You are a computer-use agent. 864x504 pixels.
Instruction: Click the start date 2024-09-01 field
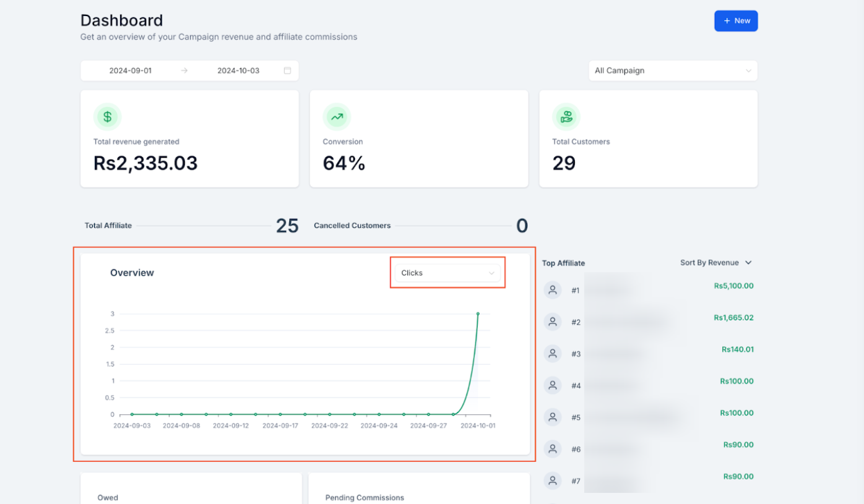click(x=131, y=70)
